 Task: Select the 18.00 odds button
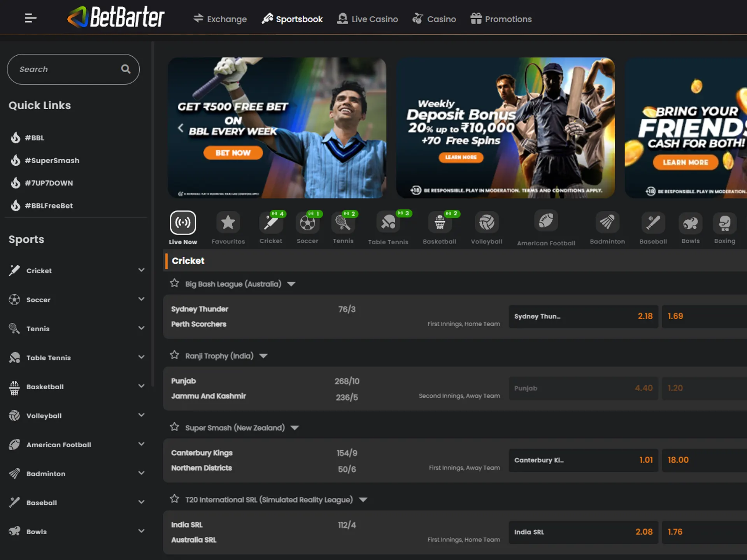(x=704, y=460)
